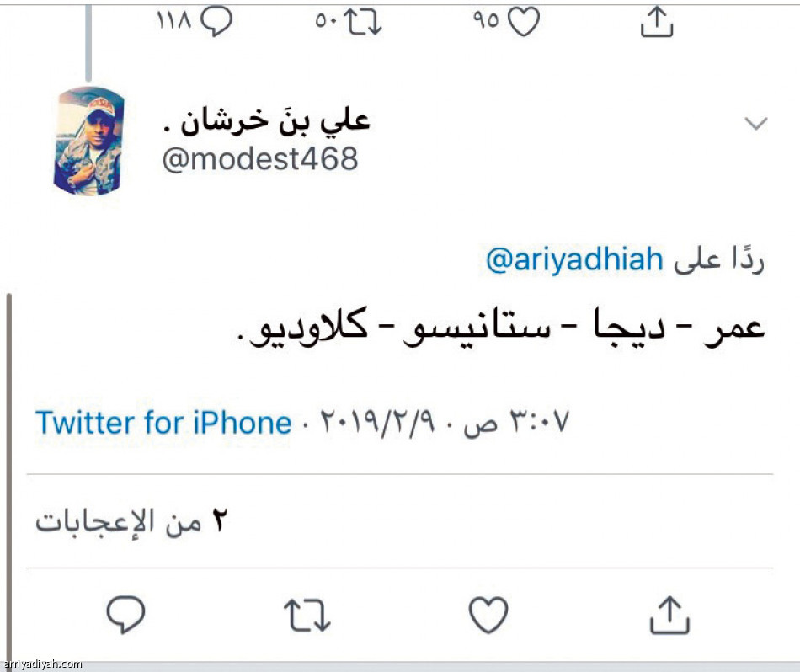
Task: Select the retweet icon in the bottom bar
Action: (308, 616)
